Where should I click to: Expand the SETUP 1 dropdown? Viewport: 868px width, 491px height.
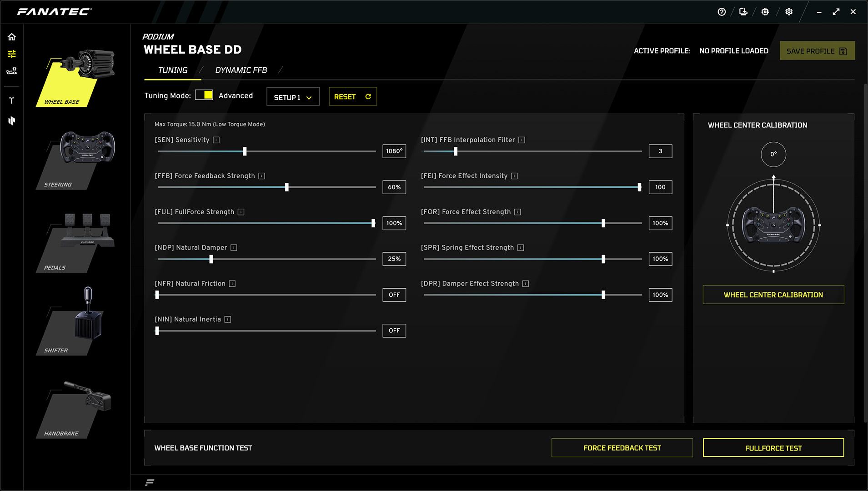293,97
